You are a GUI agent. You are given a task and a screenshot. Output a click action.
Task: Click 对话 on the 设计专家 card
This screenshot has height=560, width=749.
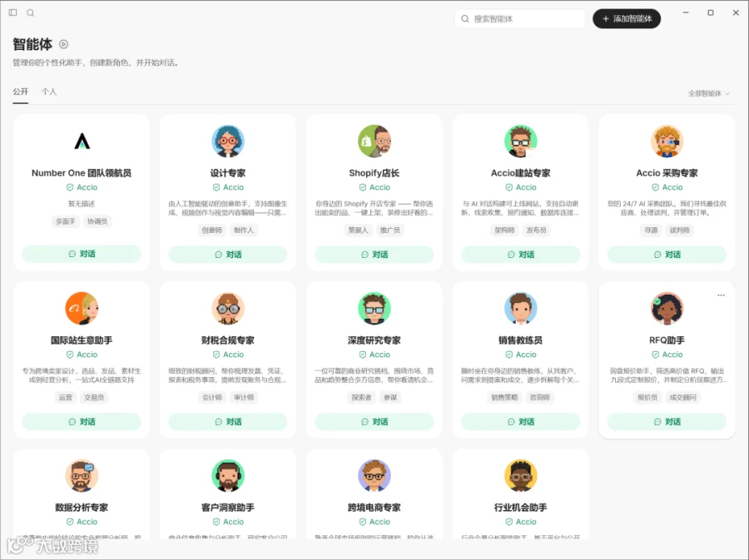coord(228,255)
